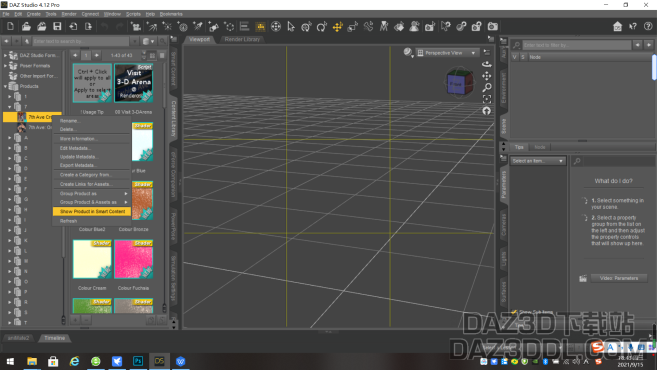Click the Undo arrow icon
Image resolution: width=657 pixels, height=370 pixels.
(x=104, y=26)
